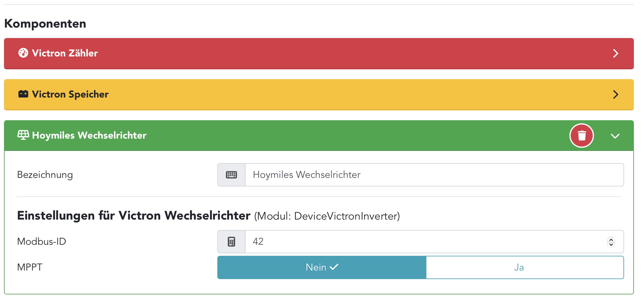The width and height of the screenshot is (644, 303).
Task: Decrease Modbus-ID with the stepper down arrow
Action: click(611, 244)
